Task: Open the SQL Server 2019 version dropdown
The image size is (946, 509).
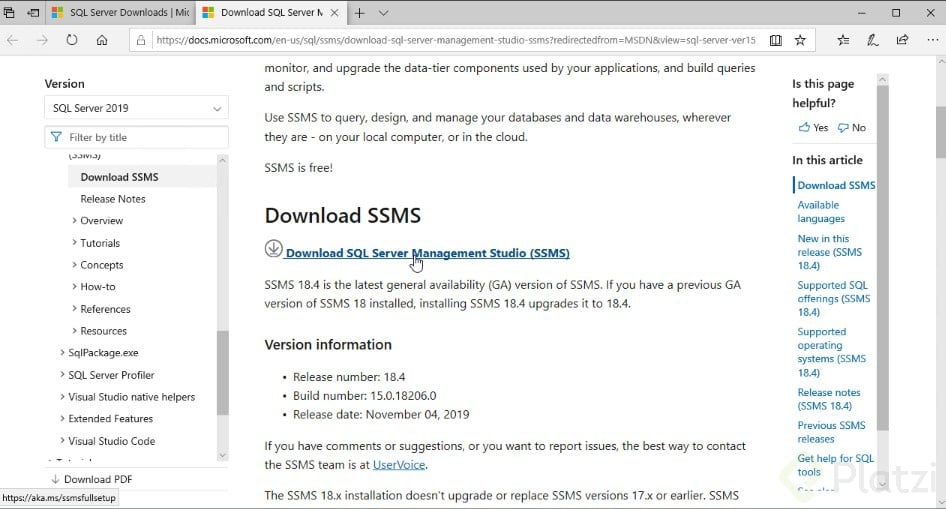Action: tap(136, 109)
